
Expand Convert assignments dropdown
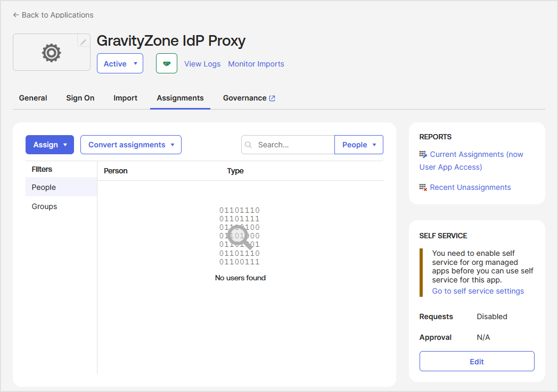pos(131,145)
